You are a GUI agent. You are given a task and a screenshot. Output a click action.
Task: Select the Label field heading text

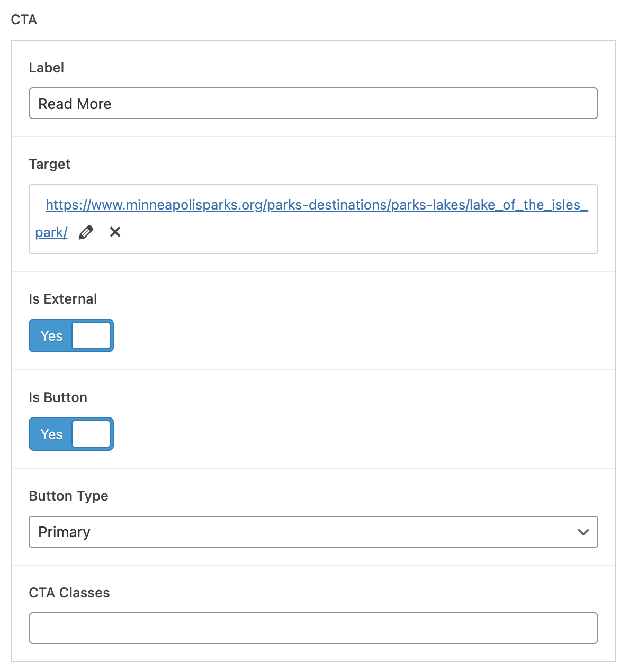tap(47, 68)
